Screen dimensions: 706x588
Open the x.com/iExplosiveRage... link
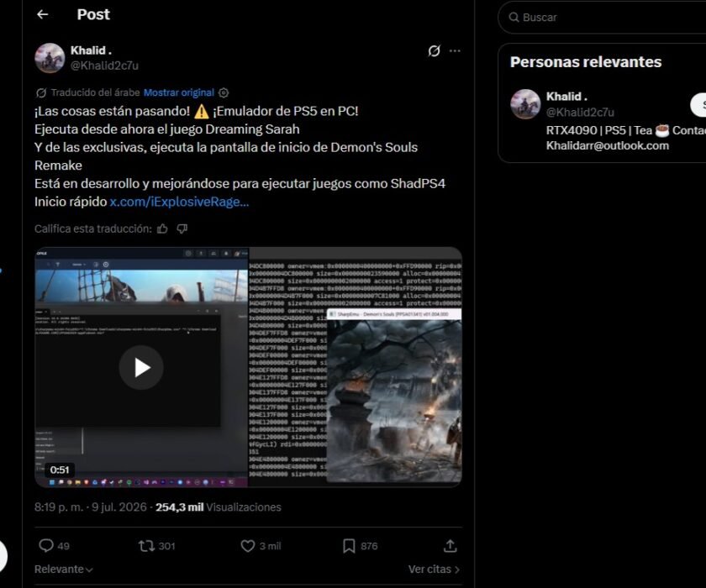(x=179, y=202)
